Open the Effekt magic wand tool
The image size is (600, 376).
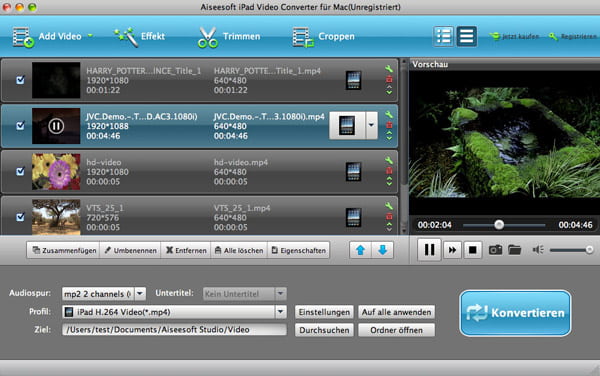coord(139,37)
